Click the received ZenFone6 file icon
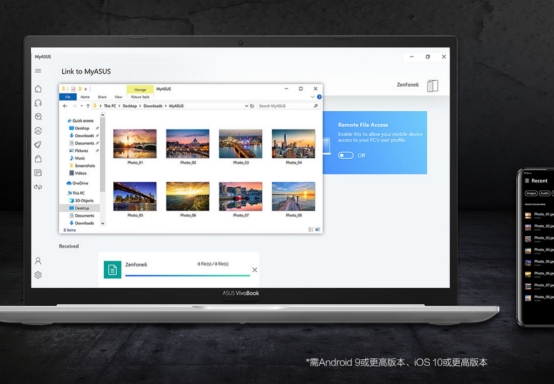 (112, 270)
